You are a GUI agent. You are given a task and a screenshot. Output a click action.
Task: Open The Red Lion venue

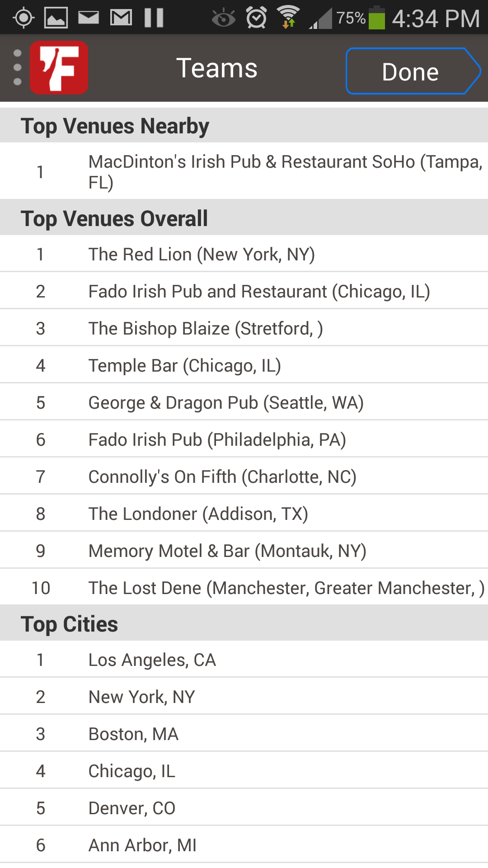[202, 255]
